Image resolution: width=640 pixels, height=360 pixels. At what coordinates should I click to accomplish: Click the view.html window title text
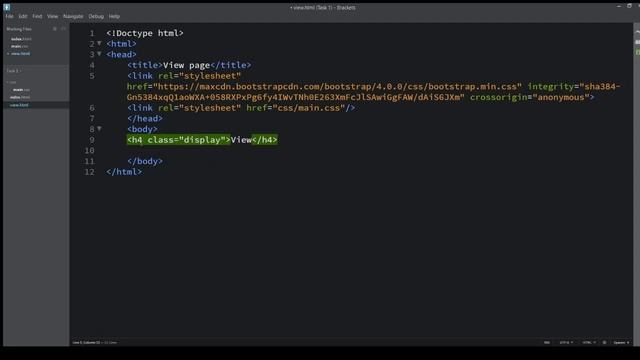coord(322,7)
